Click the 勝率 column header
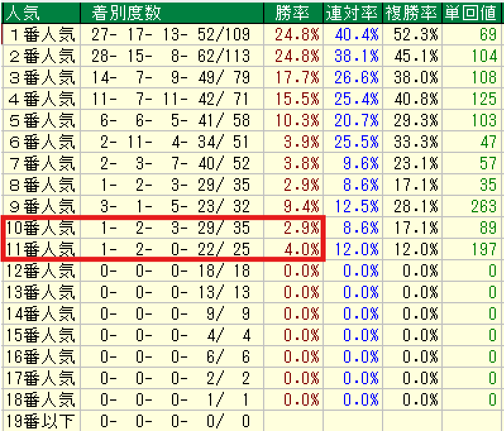This screenshot has height=431, width=504. pos(293,13)
